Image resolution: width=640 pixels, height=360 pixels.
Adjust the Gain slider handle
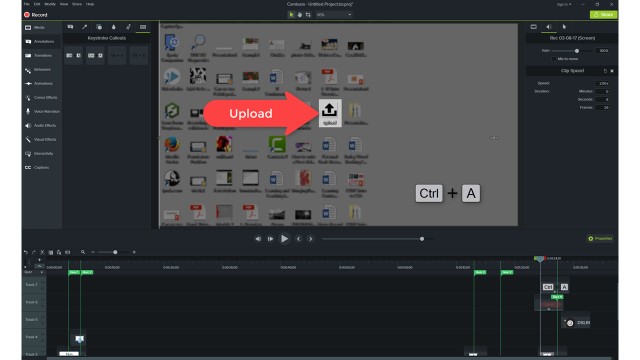click(577, 51)
